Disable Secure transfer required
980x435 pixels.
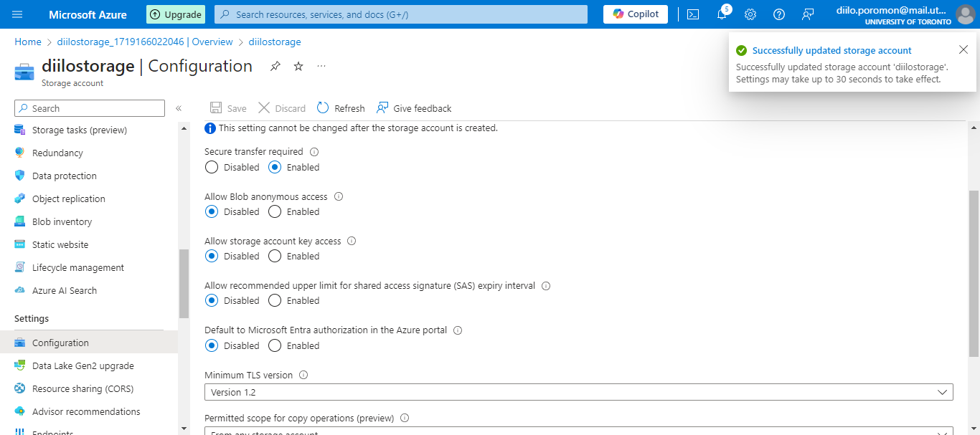tap(212, 167)
